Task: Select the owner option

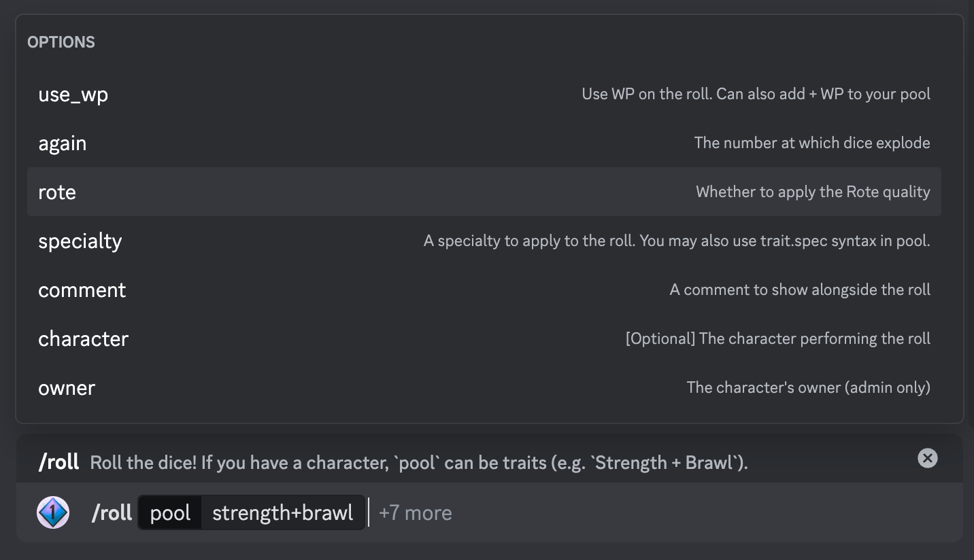Action: coord(484,387)
